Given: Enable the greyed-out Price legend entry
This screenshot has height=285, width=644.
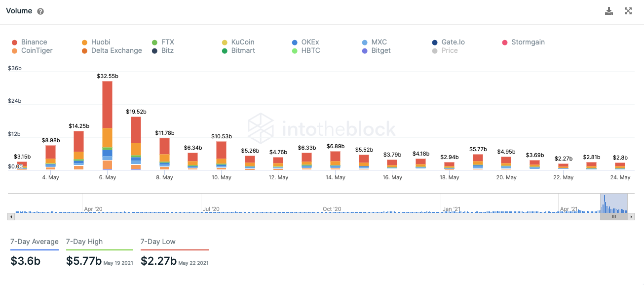Looking at the screenshot, I should [445, 50].
